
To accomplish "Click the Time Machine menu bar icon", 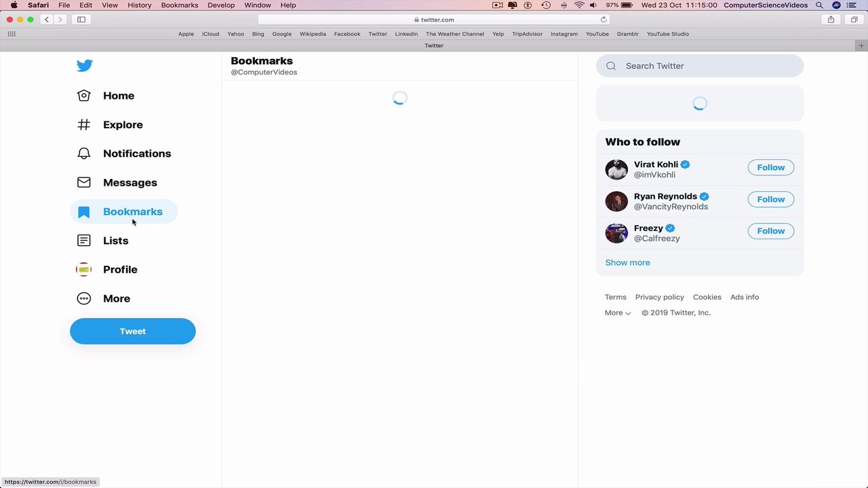I will 546,5.
